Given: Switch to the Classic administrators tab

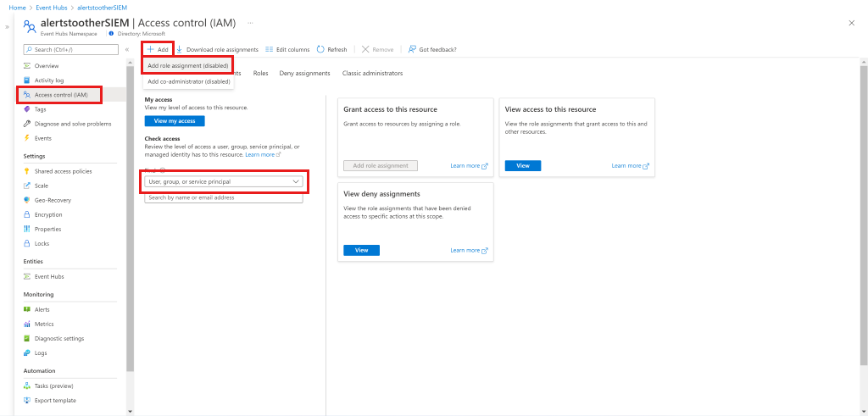Looking at the screenshot, I should coord(373,73).
